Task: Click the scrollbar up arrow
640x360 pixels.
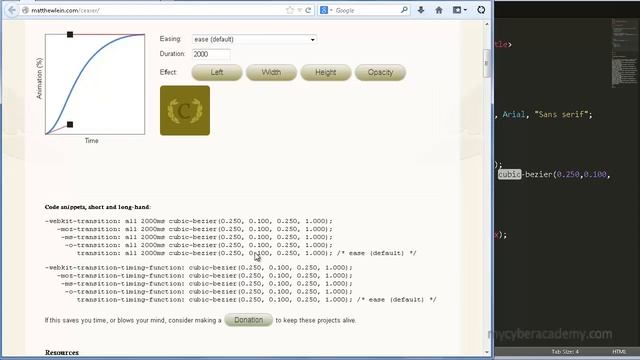Action: [x=486, y=24]
